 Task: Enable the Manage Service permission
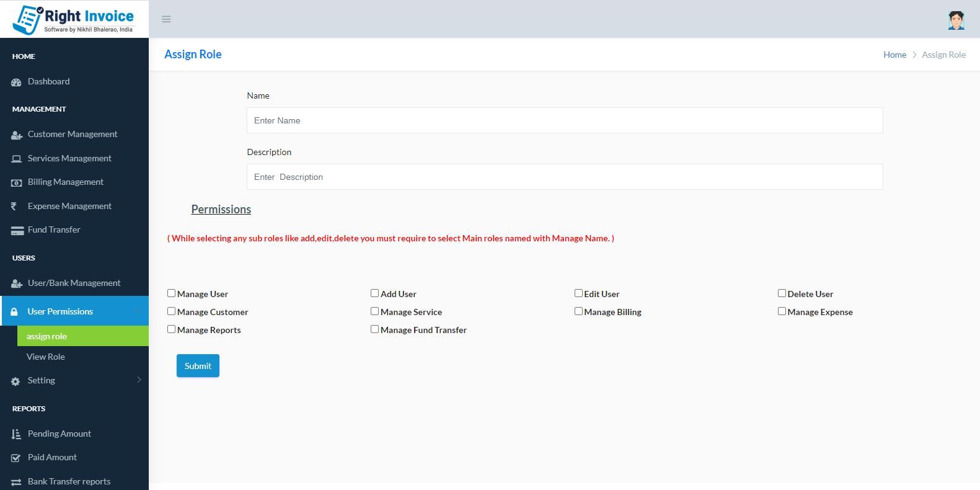(x=374, y=311)
